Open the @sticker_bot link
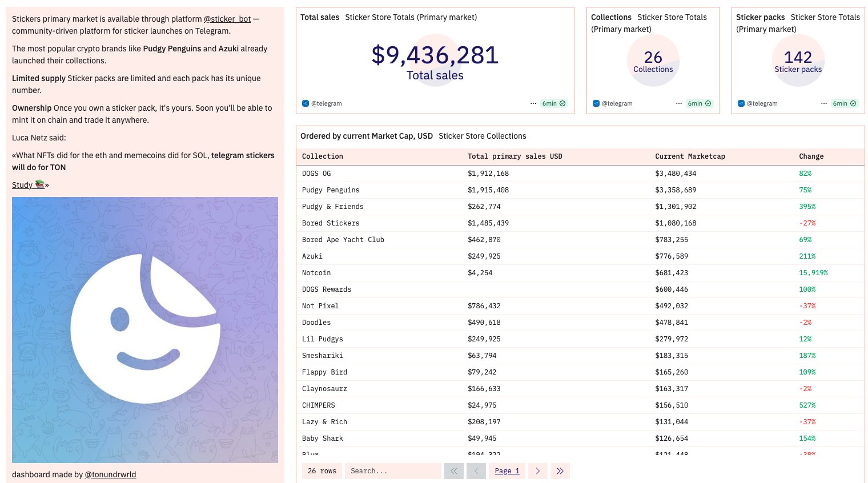This screenshot has height=483, width=868. click(x=227, y=19)
